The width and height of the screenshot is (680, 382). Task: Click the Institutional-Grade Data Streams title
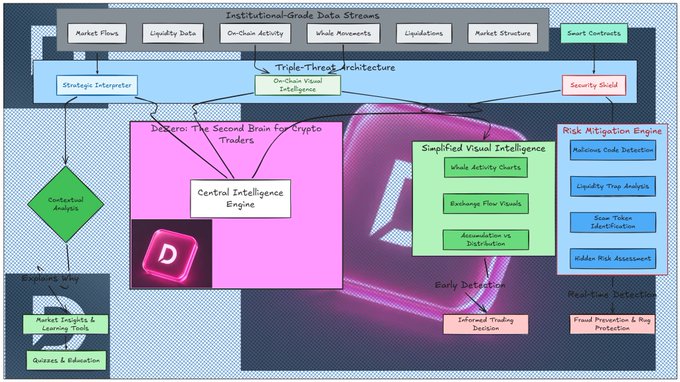pos(302,16)
